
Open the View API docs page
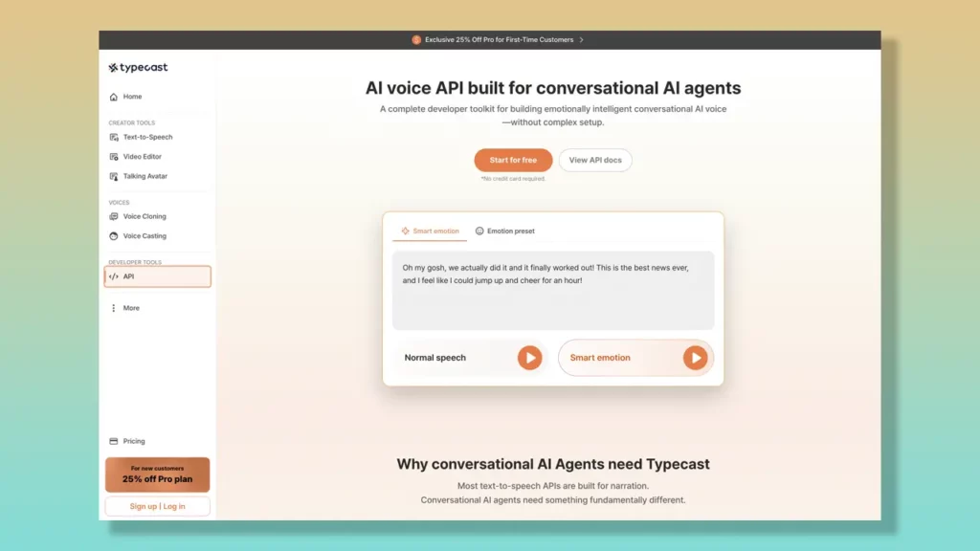595,160
